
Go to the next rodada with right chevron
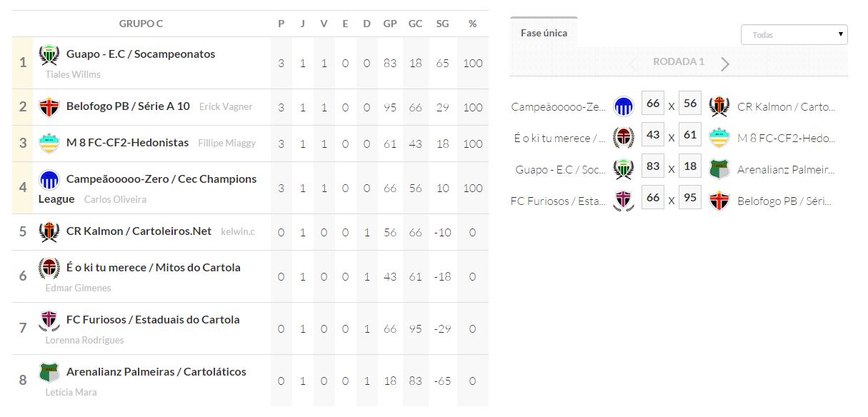[725, 64]
